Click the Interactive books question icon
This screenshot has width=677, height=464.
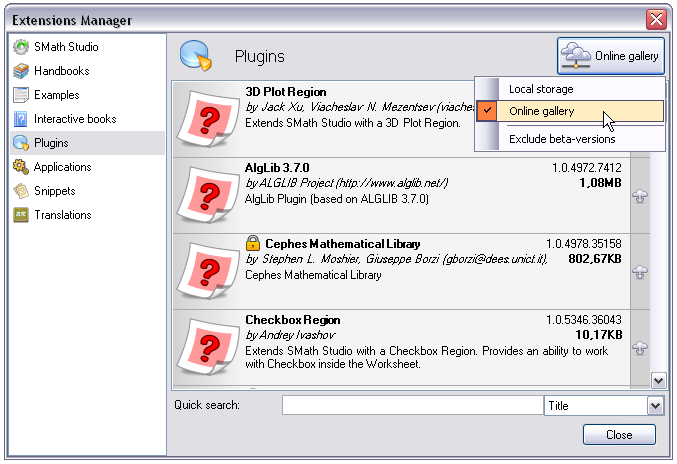coord(21,119)
